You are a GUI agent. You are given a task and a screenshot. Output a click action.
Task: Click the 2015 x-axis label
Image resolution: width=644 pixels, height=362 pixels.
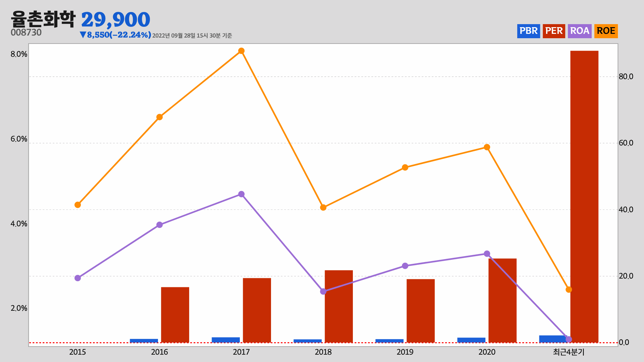(77, 352)
